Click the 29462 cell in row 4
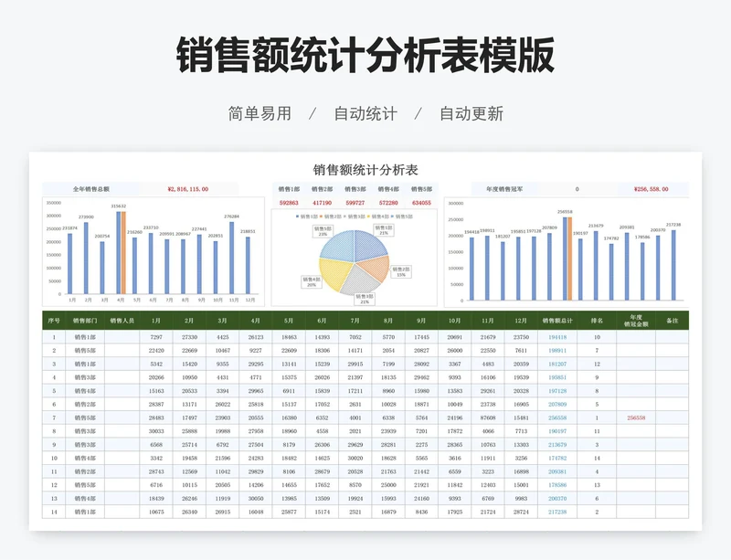Screen dimensions: 731x560 [x=421, y=377]
